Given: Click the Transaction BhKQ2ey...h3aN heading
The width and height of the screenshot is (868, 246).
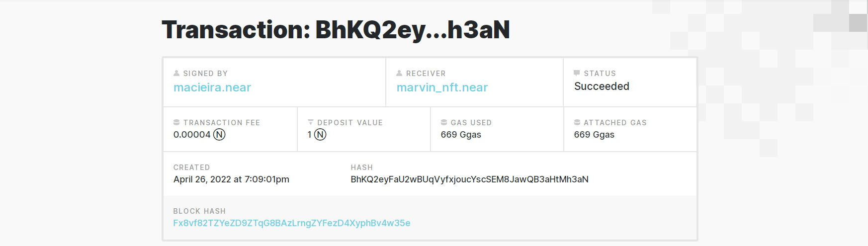Looking at the screenshot, I should tap(336, 30).
